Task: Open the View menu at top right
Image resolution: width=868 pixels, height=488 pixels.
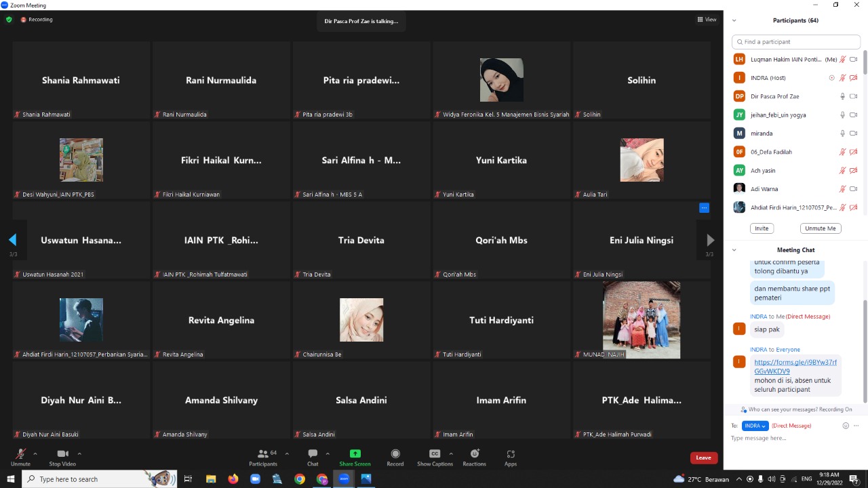Action: [707, 20]
